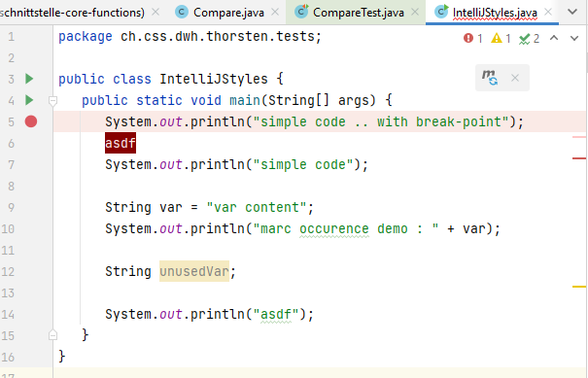This screenshot has height=378, width=588.
Task: Close the schnittstelle-core-functions tab
Action: [156, 12]
